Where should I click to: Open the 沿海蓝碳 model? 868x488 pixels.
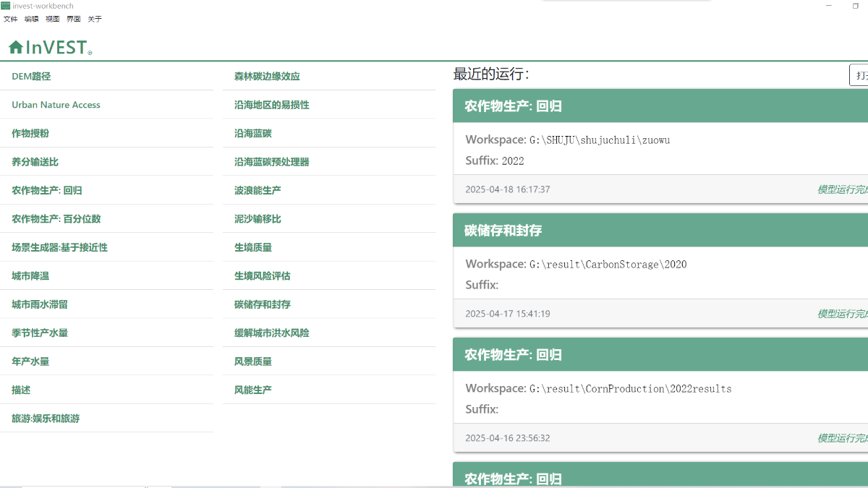point(329,133)
